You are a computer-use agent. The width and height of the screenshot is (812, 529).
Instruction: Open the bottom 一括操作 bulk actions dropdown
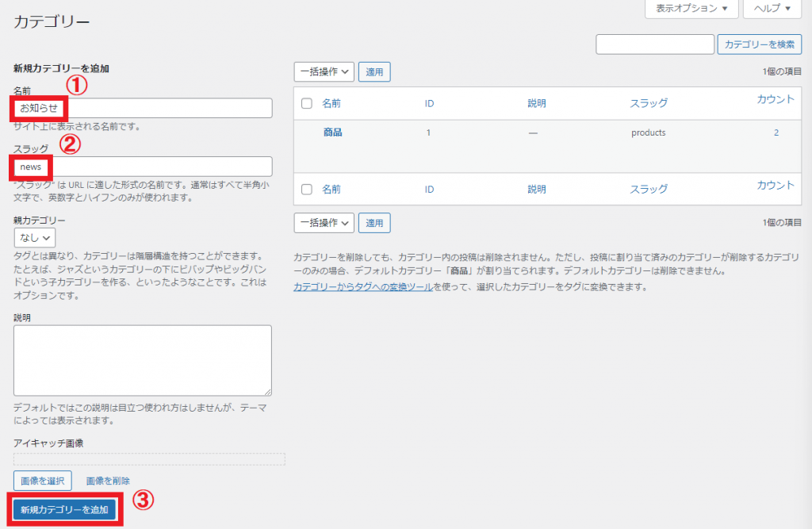(x=324, y=223)
